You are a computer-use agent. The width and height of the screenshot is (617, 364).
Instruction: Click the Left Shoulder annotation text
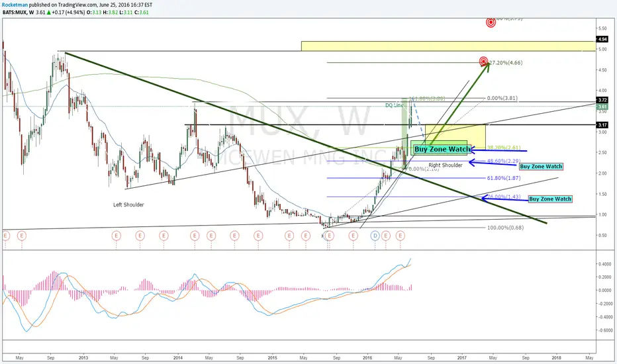click(128, 205)
